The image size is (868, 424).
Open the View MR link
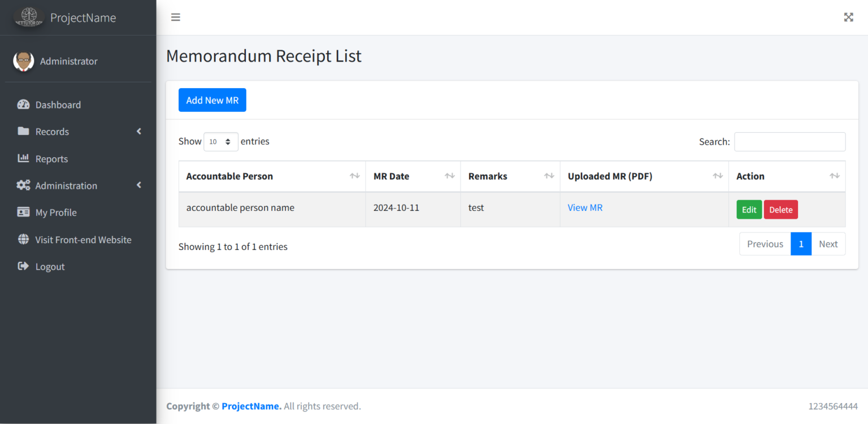585,207
